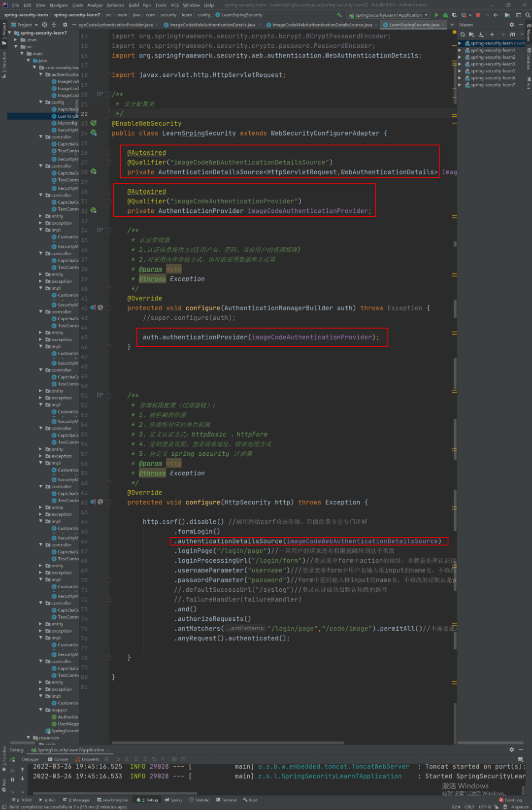
Task: Open Java Enterprise tool window button
Action: tap(113, 800)
